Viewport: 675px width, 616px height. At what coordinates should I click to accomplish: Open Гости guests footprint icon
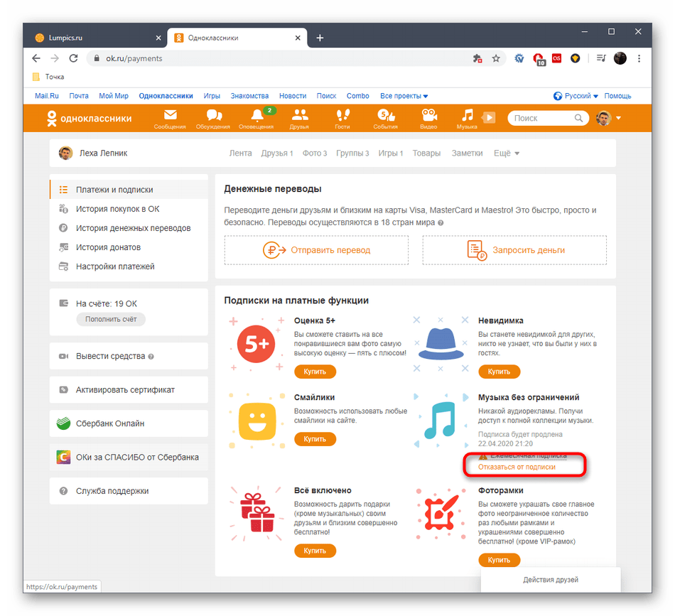pyautogui.click(x=342, y=118)
